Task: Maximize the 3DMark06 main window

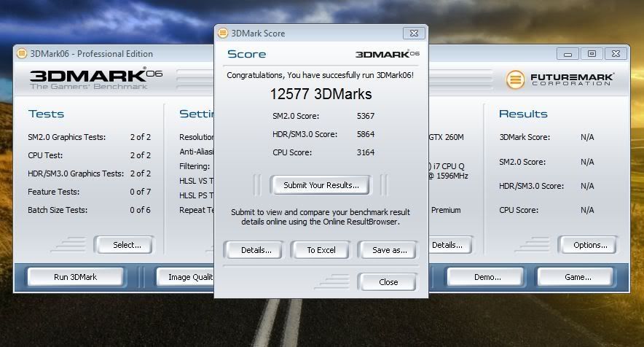Action: [x=592, y=53]
